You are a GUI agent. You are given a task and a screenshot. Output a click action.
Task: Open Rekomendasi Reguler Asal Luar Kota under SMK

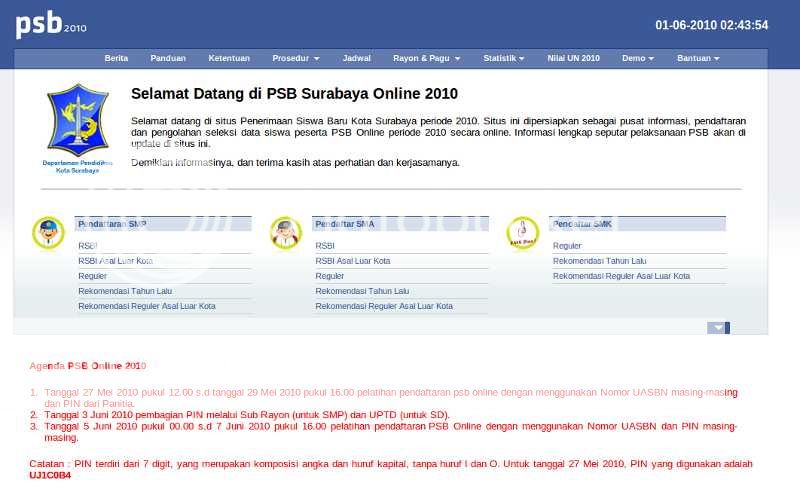[621, 276]
